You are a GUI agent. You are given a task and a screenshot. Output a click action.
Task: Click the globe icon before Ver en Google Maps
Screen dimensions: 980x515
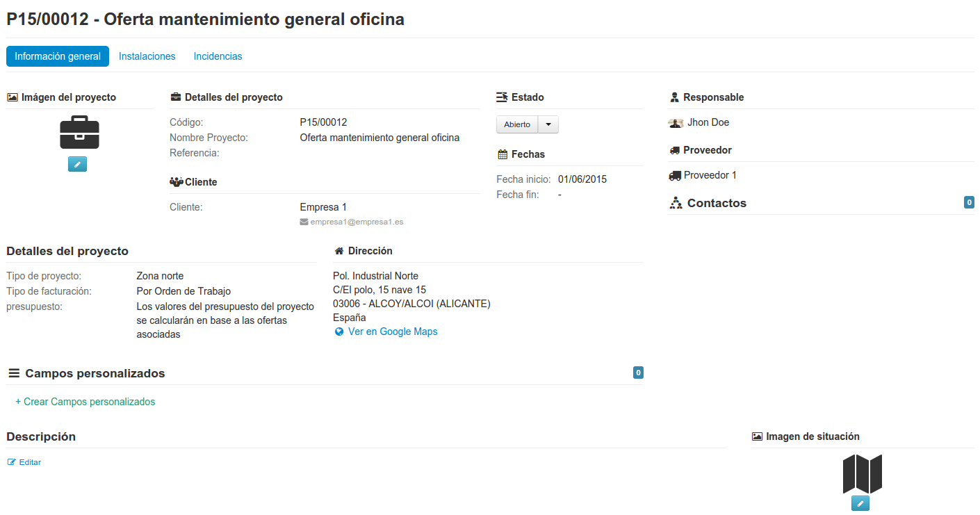point(339,332)
